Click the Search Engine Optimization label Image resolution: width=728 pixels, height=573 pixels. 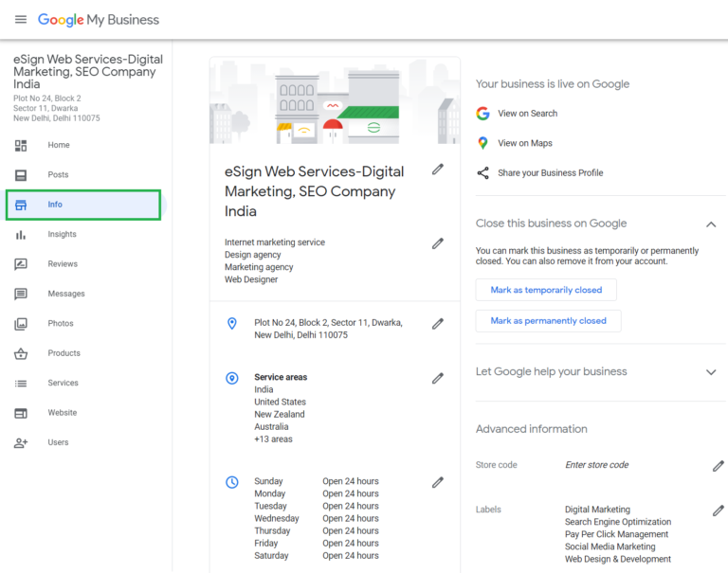click(618, 522)
